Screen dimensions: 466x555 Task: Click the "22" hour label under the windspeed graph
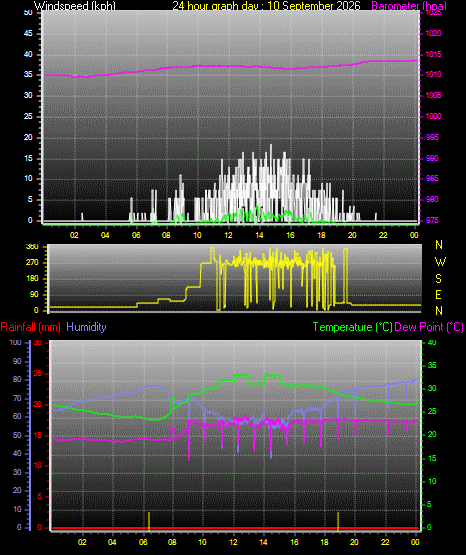383,235
